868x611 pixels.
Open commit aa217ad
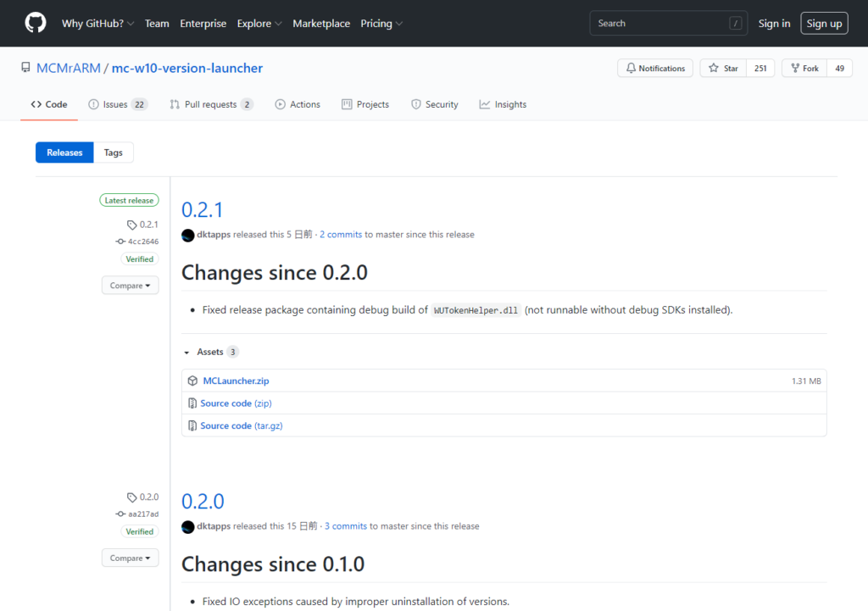143,514
